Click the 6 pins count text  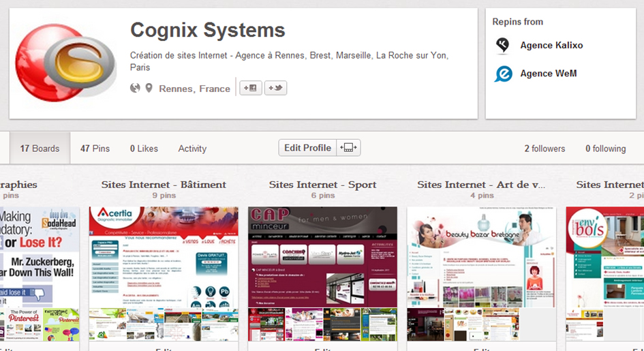coord(323,196)
